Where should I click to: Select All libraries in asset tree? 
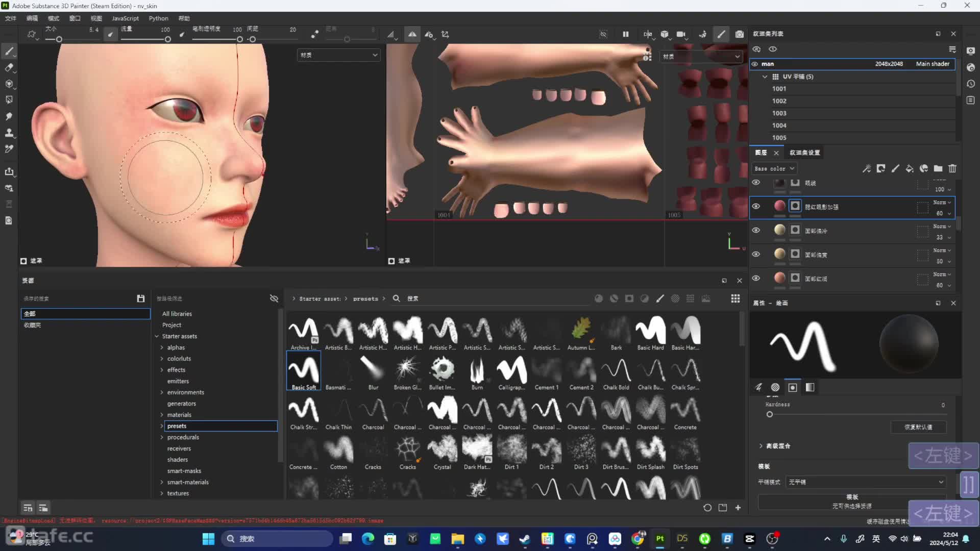pos(177,314)
